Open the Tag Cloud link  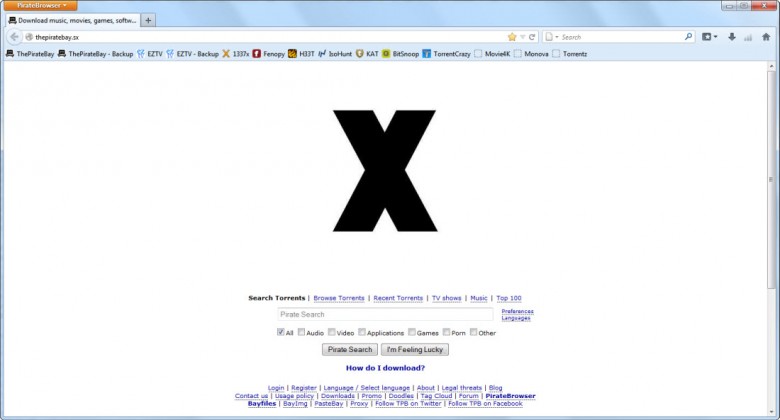tap(436, 396)
